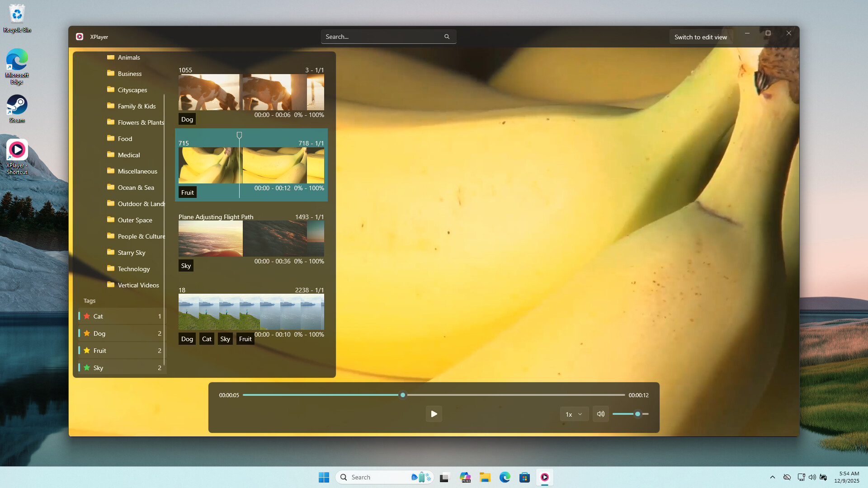Select the Technology folder

tap(133, 269)
